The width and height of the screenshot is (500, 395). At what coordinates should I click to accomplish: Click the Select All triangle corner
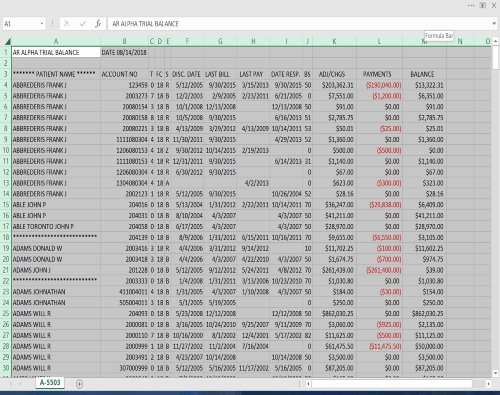pyautogui.click(x=7, y=41)
